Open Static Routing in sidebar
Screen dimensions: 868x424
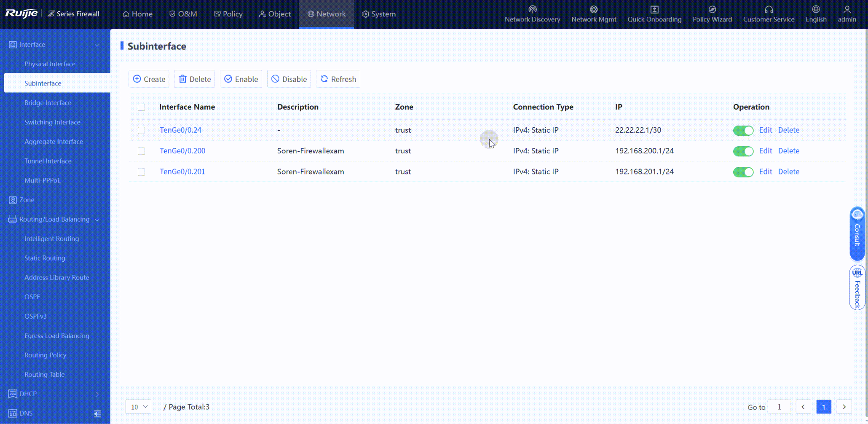click(x=45, y=258)
